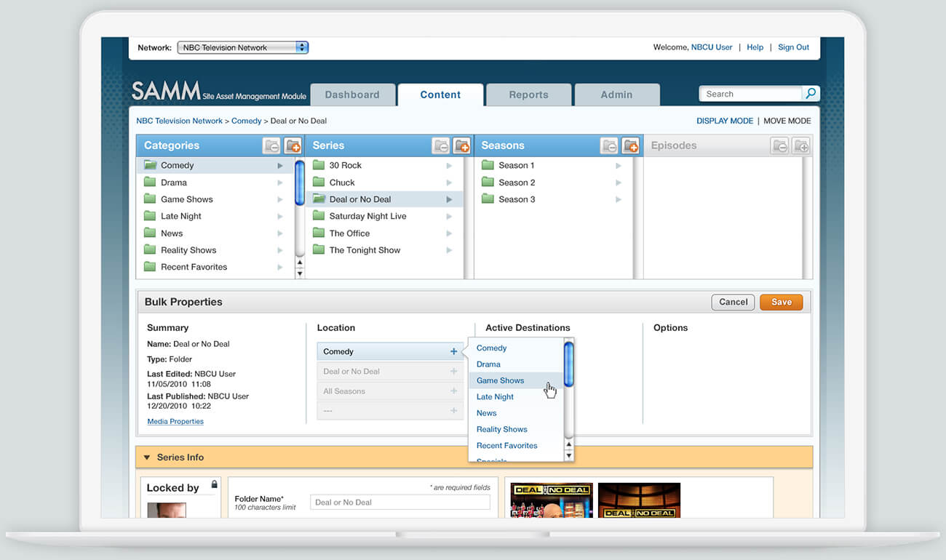Open the Media Properties link
The height and width of the screenshot is (560, 946).
click(x=175, y=422)
